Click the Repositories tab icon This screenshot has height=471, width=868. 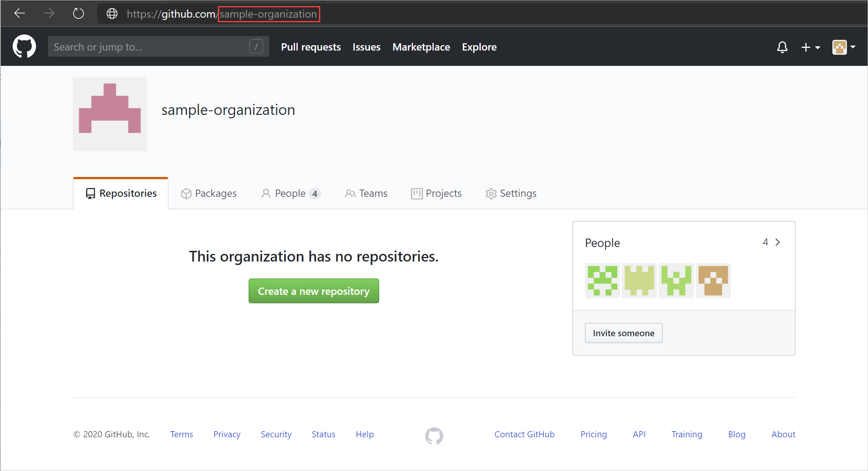pos(89,193)
